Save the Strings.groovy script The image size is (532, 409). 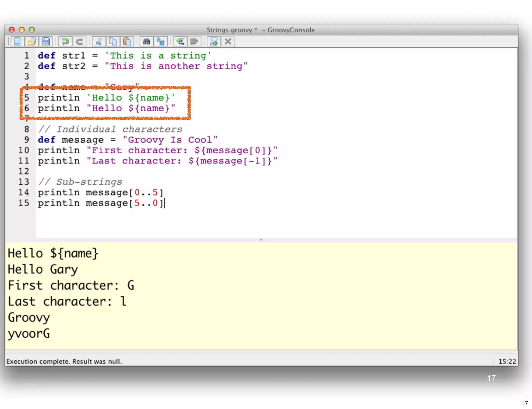(x=46, y=42)
